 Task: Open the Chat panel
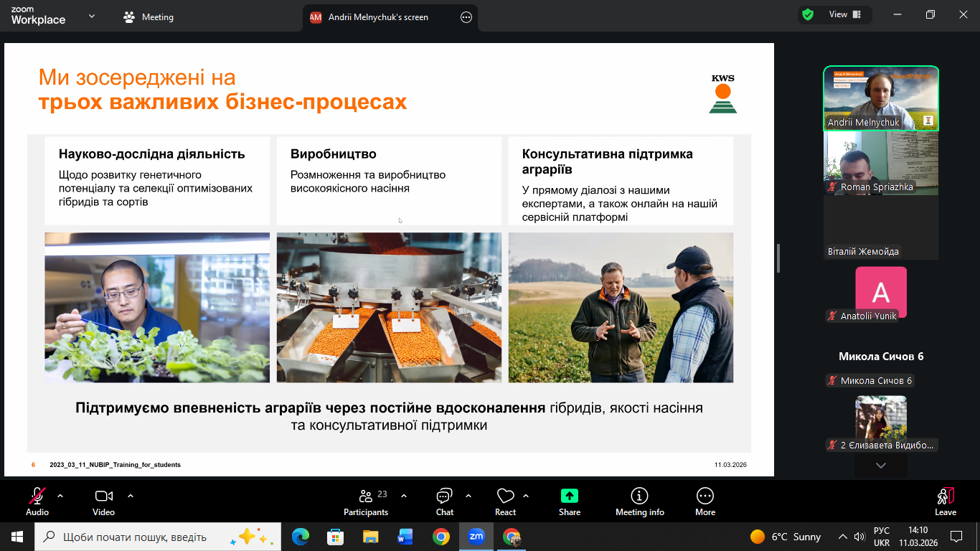444,501
